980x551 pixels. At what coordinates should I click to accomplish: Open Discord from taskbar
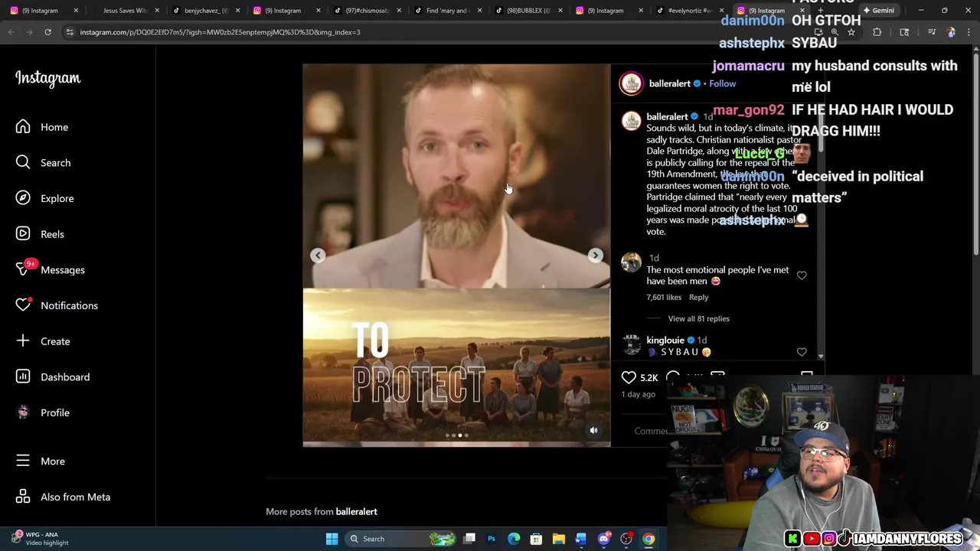603,539
